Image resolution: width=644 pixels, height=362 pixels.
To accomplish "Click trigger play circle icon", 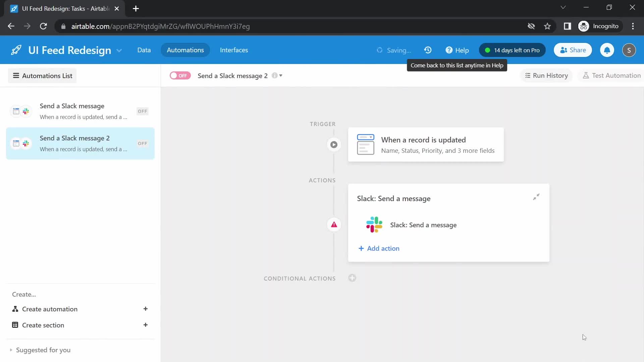I will (334, 144).
